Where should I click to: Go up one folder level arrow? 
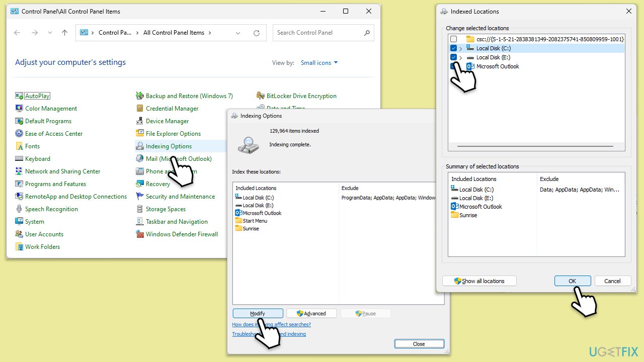(x=64, y=33)
